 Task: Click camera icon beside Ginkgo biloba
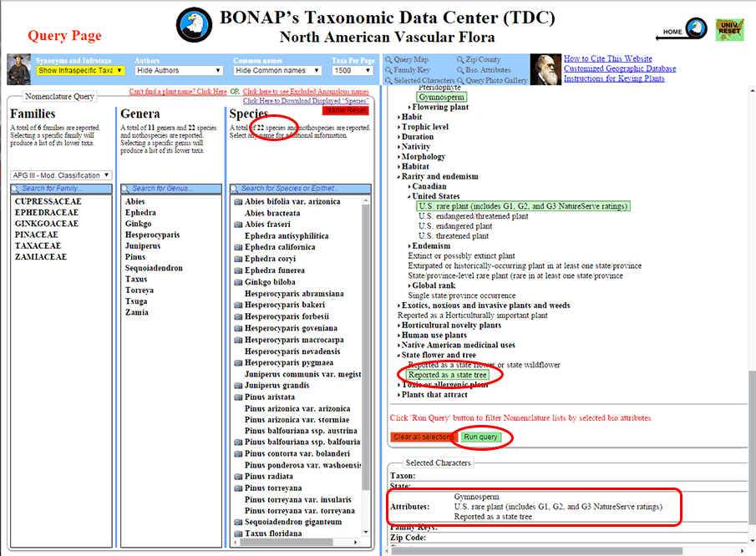pyautogui.click(x=238, y=283)
